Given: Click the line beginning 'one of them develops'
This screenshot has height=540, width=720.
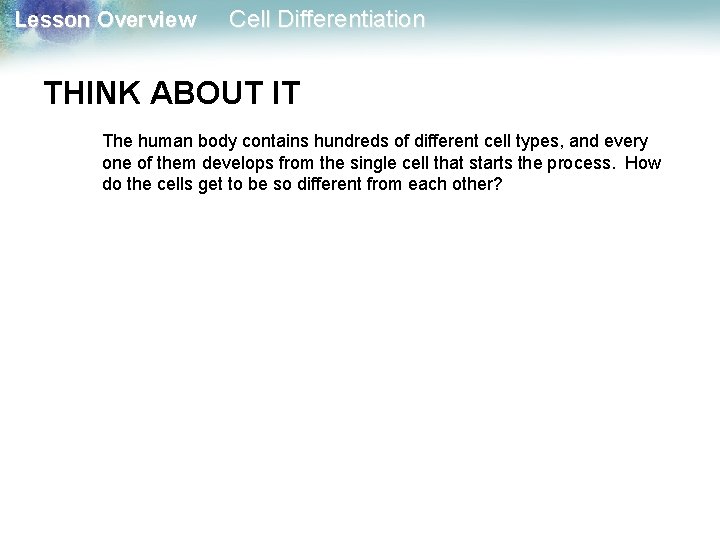Looking at the screenshot, I should tap(382, 163).
